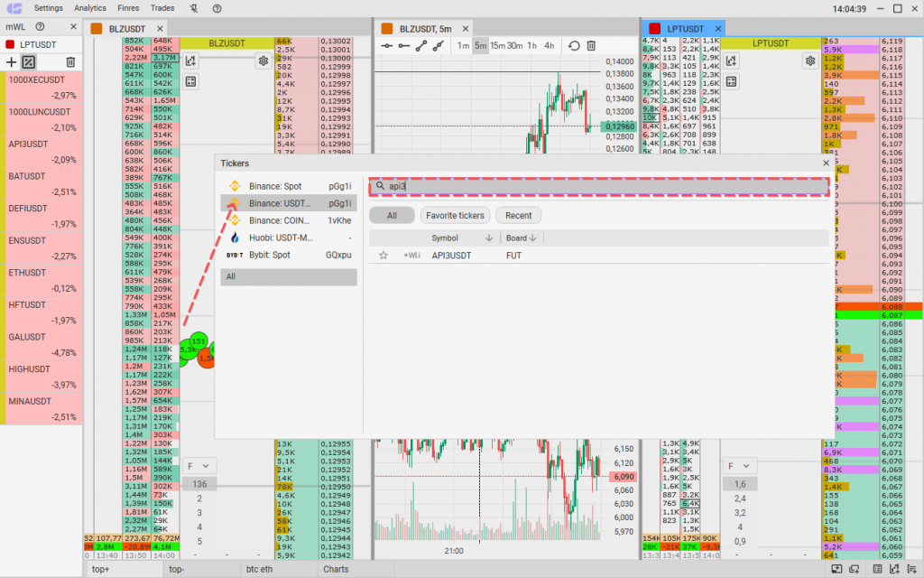Viewport: 924px width, 578px height.
Task: Open the Trades menu
Action: point(162,8)
